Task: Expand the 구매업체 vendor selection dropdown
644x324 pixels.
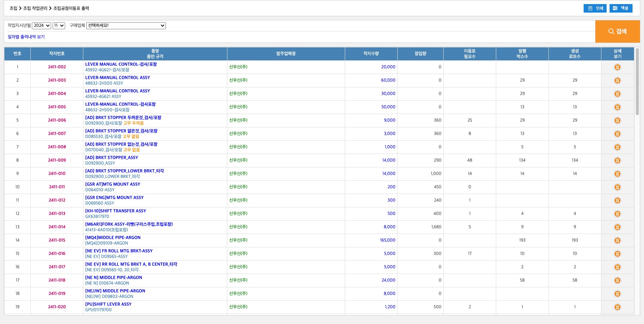Action: pyautogui.click(x=126, y=26)
